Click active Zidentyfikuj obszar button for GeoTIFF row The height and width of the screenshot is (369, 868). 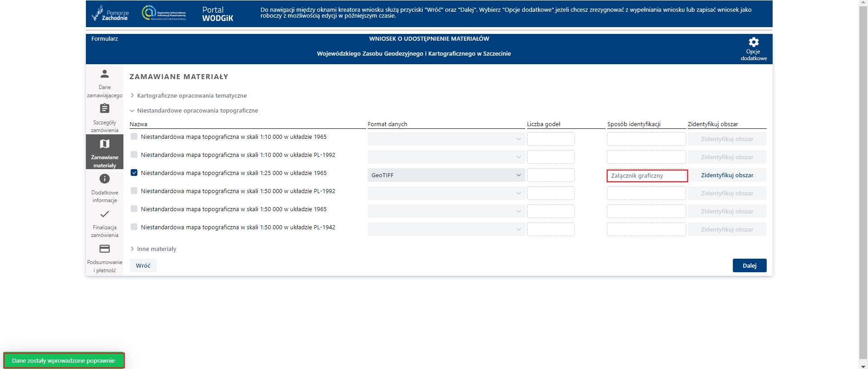coord(727,175)
